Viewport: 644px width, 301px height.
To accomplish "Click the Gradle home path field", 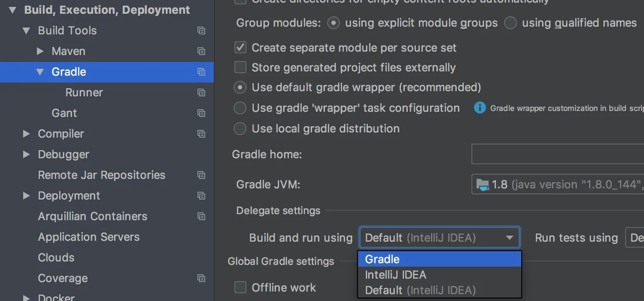I will (557, 154).
